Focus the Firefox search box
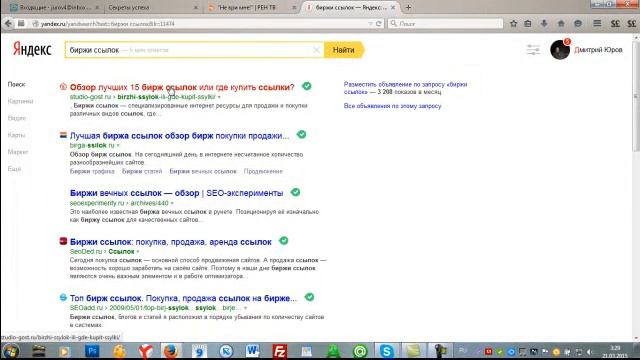Viewport: 640px width, 360px height. point(446,24)
